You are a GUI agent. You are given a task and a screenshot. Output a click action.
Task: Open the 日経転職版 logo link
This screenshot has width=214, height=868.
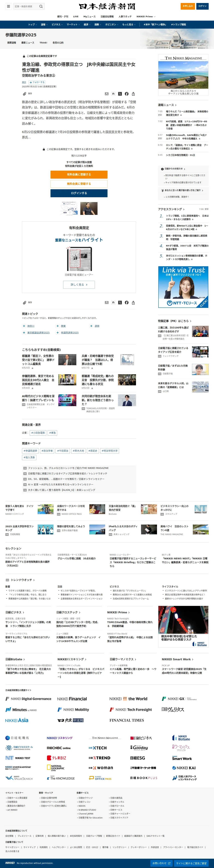(x=17, y=738)
